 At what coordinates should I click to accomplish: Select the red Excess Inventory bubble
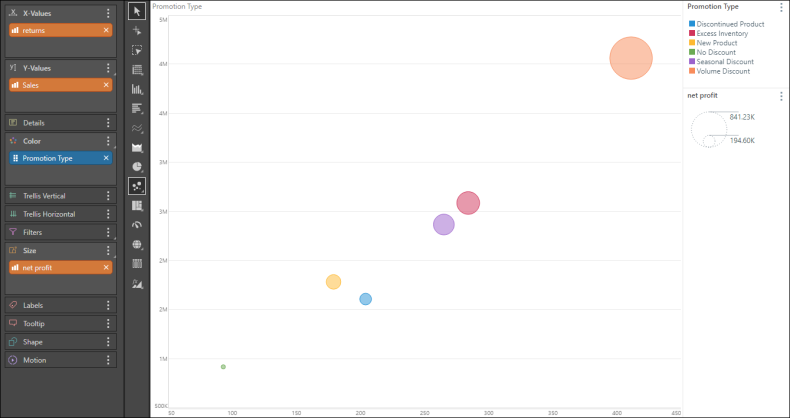468,203
